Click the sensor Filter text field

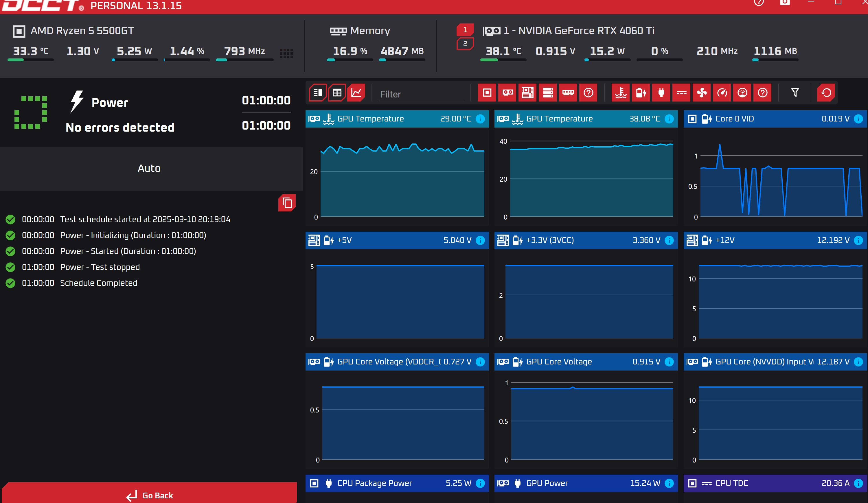point(421,94)
